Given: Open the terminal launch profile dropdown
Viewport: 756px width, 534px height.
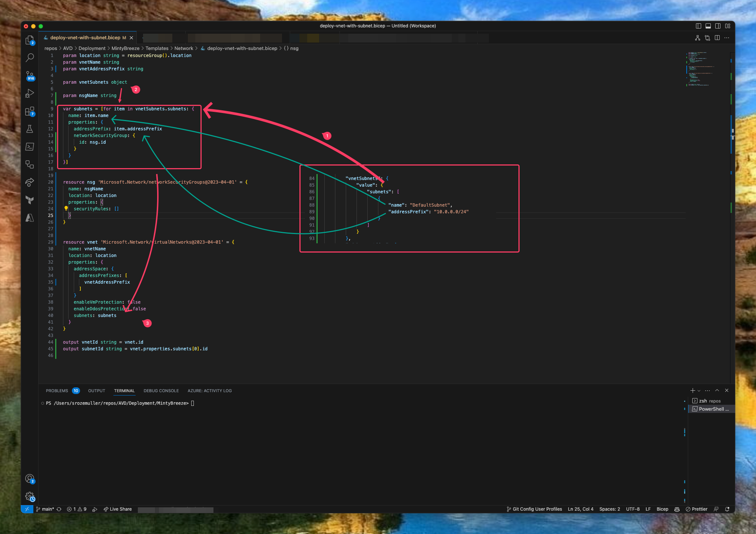Looking at the screenshot, I should point(699,390).
